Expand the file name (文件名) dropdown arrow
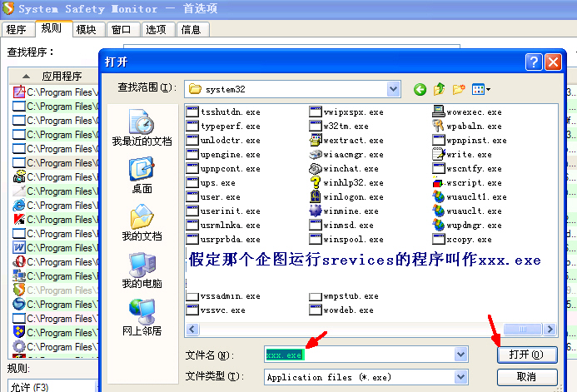The height and width of the screenshot is (392, 577). click(460, 355)
